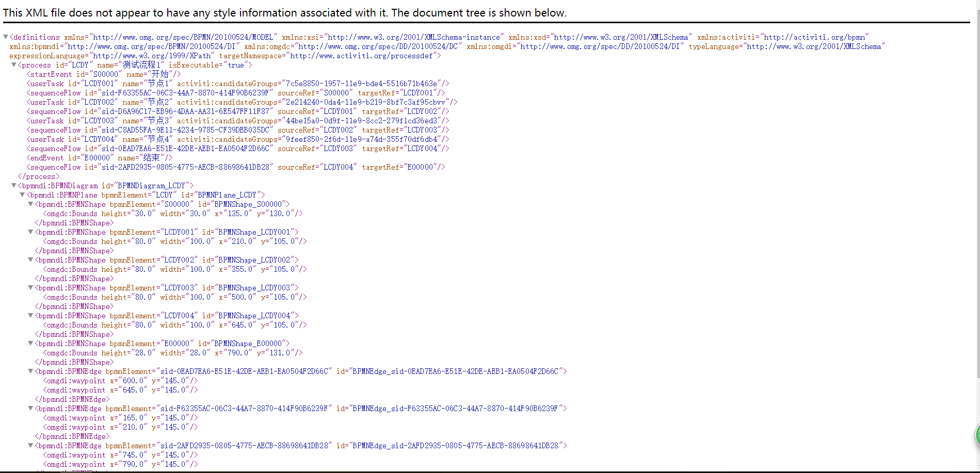Collapse BPMNEdge sid-0EAD7EA6 node

pos(30,371)
